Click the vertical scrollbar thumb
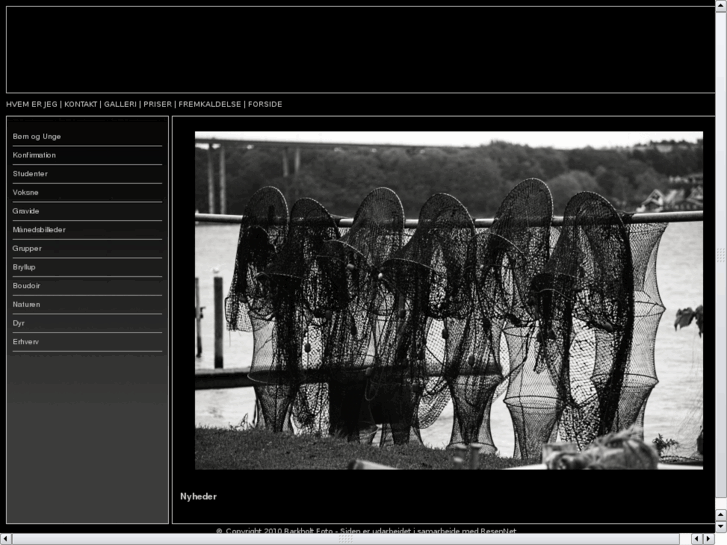The height and width of the screenshot is (545, 727). click(x=721, y=253)
